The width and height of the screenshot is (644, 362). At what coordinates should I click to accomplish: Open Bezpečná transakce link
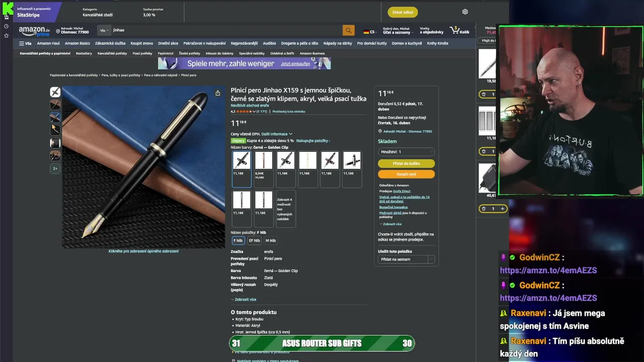pyautogui.click(x=393, y=207)
